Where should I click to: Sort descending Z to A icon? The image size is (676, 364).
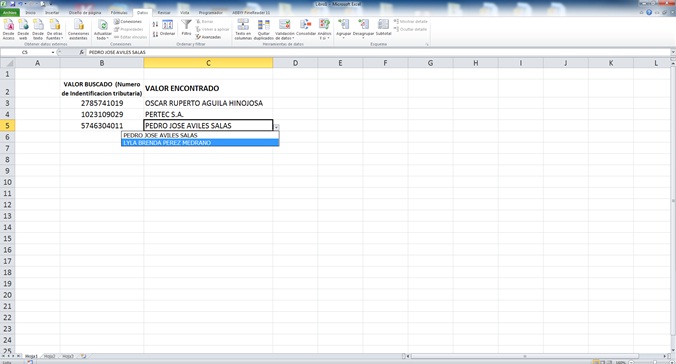[155, 34]
